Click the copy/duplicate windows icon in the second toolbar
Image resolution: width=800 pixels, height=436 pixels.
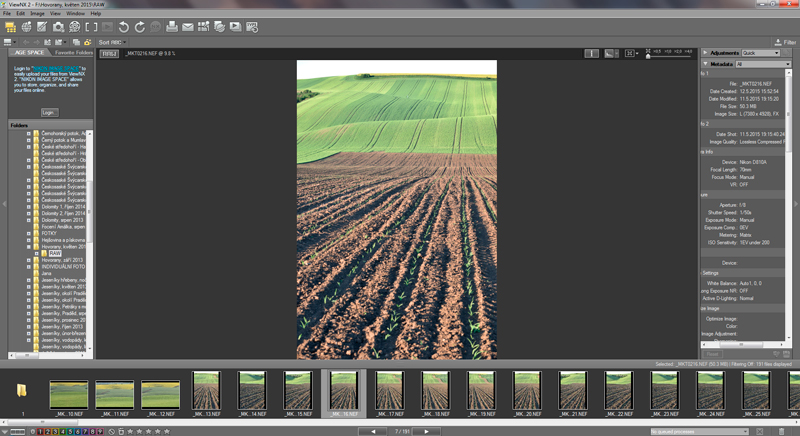tap(77, 42)
